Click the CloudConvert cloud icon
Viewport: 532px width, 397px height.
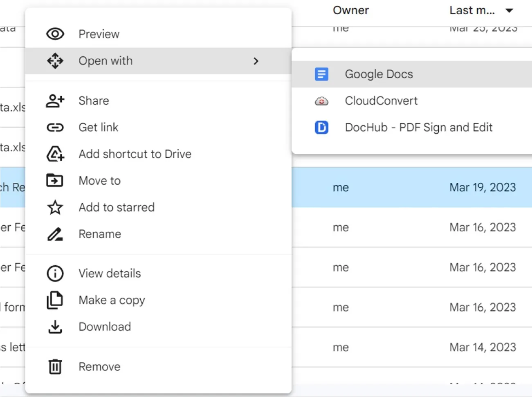click(x=322, y=101)
